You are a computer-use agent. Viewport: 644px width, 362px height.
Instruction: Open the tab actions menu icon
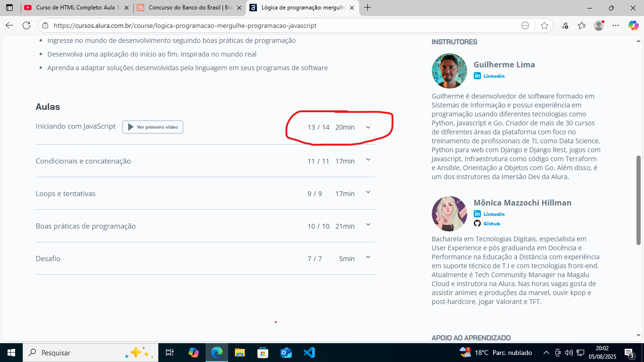coord(9,8)
